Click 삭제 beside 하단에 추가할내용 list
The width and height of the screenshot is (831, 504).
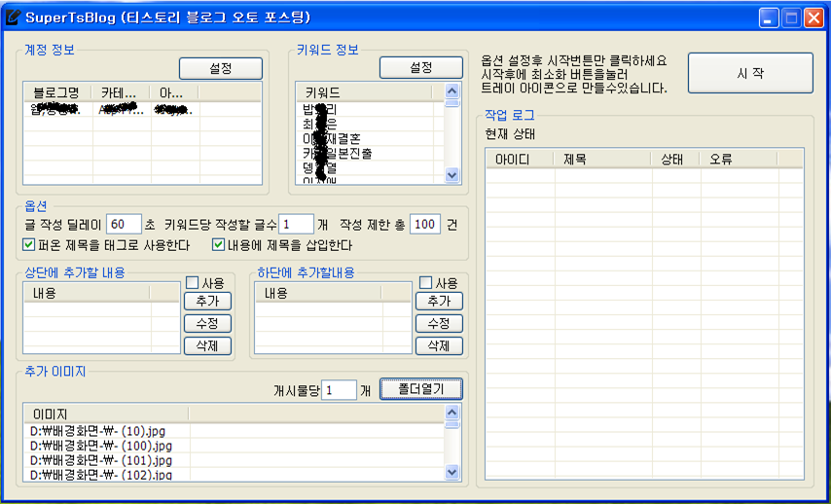439,345
